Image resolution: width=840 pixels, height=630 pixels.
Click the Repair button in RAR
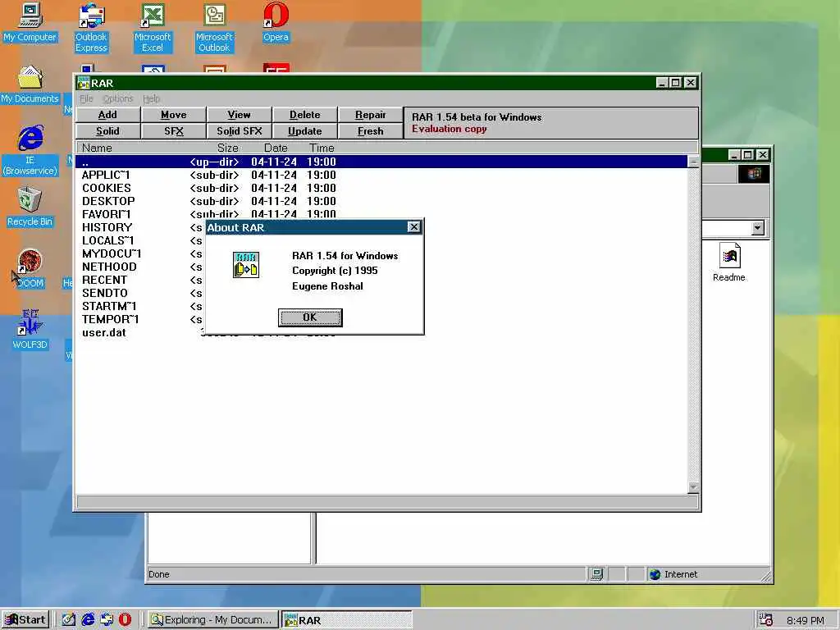coord(370,115)
